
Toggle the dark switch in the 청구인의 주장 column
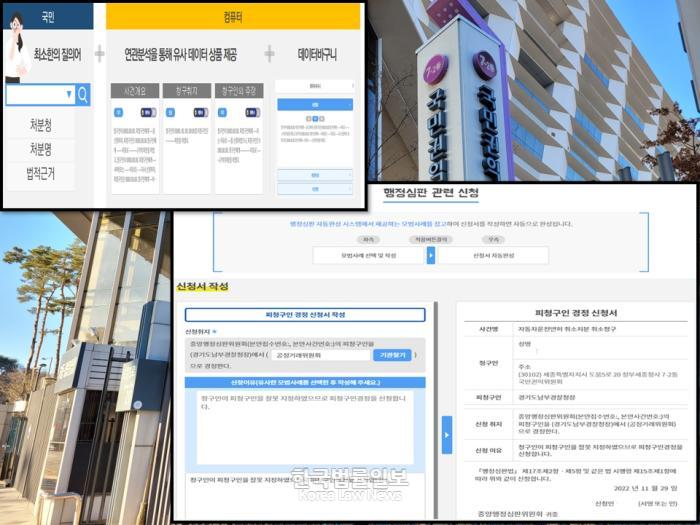pos(253,112)
